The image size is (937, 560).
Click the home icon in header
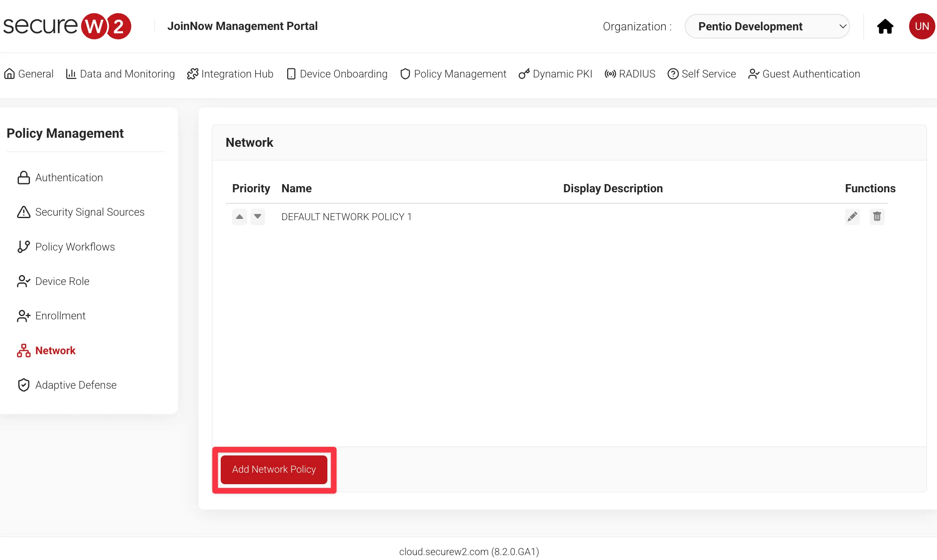click(x=885, y=26)
